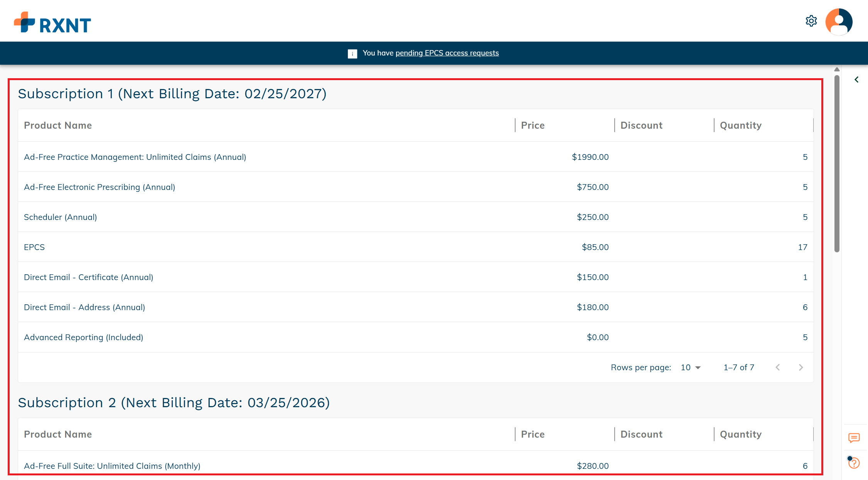The height and width of the screenshot is (480, 868).
Task: Click the info icon in the banner
Action: [352, 54]
